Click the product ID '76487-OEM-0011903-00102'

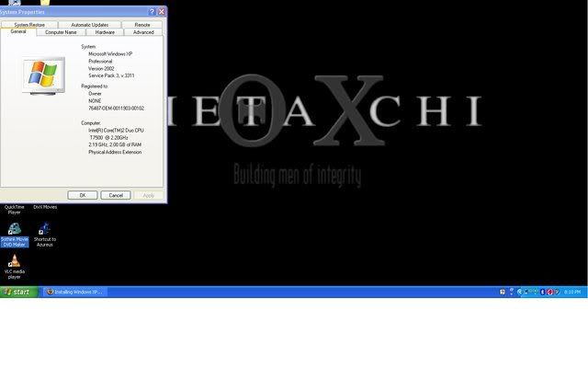pos(117,109)
